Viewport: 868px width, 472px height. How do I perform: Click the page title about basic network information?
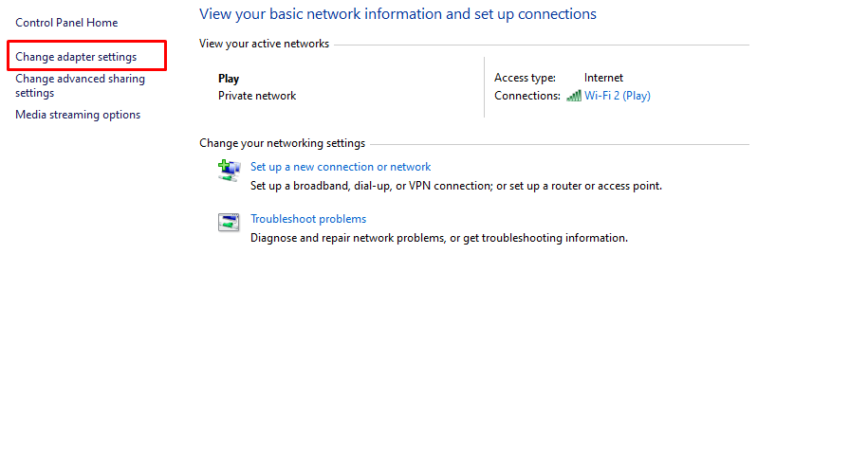click(x=397, y=14)
